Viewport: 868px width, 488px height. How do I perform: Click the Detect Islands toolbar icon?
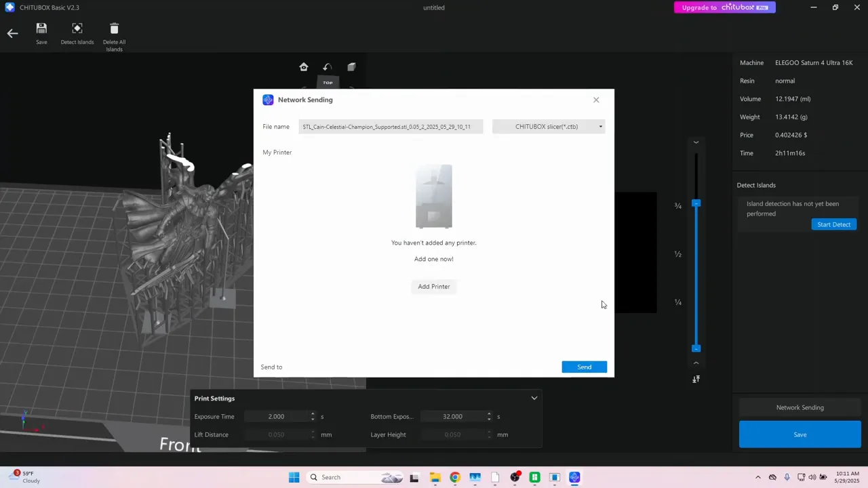click(77, 28)
